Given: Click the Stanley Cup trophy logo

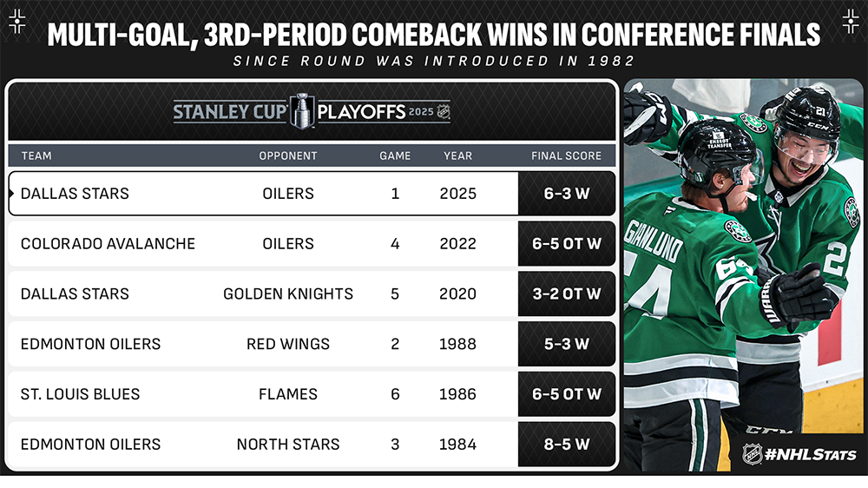Looking at the screenshot, I should point(302,111).
